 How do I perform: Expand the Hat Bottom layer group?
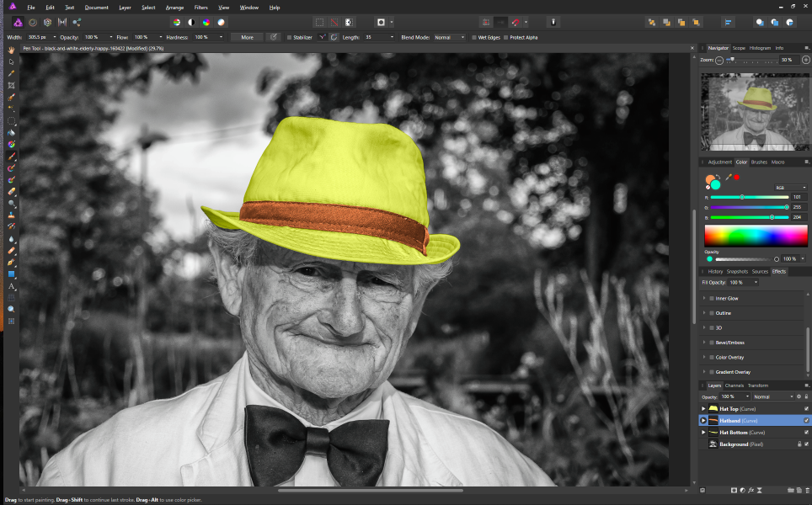tap(703, 432)
